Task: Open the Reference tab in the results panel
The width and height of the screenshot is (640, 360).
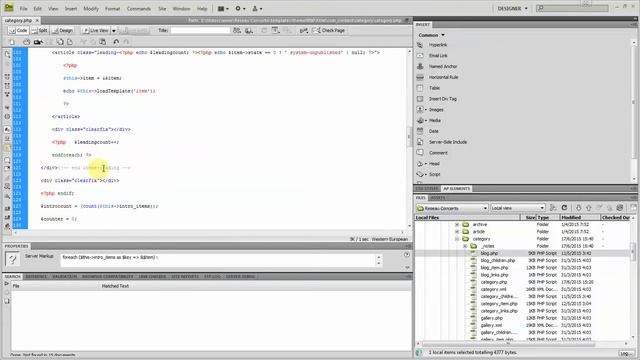Action: tap(36, 276)
